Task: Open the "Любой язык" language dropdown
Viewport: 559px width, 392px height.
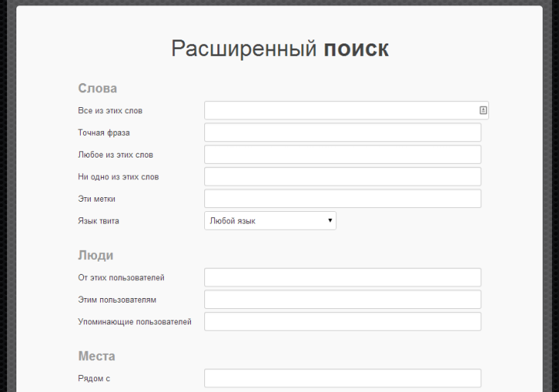Action: point(269,221)
